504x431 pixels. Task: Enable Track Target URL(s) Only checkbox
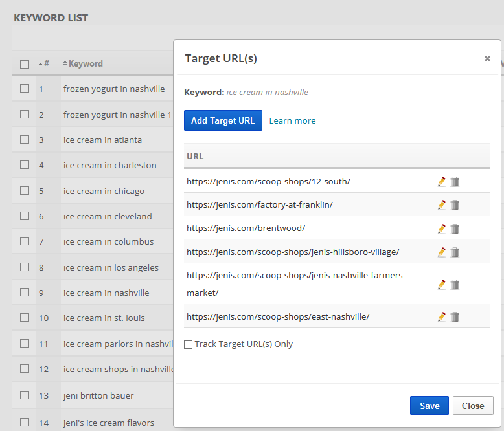click(189, 345)
